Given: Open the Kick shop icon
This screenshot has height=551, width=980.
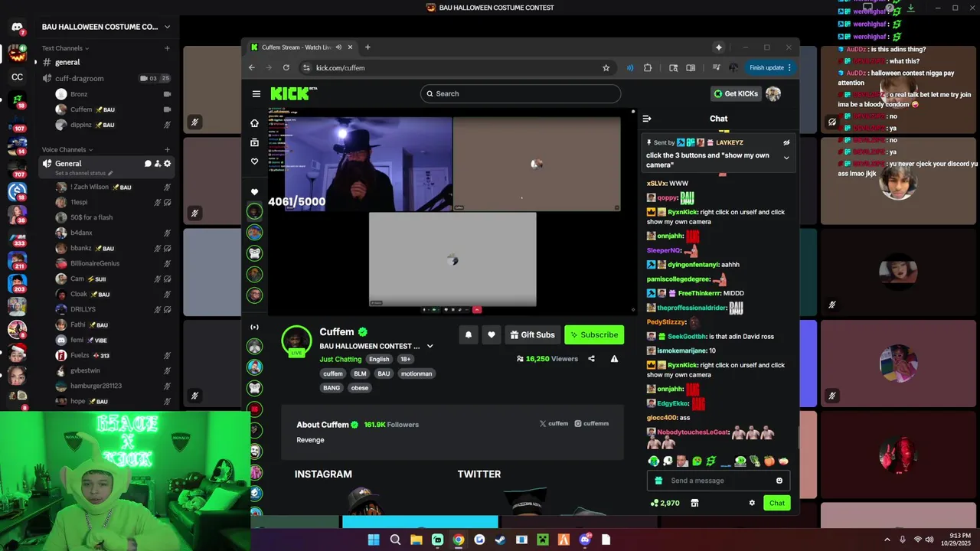Looking at the screenshot, I should coord(694,503).
